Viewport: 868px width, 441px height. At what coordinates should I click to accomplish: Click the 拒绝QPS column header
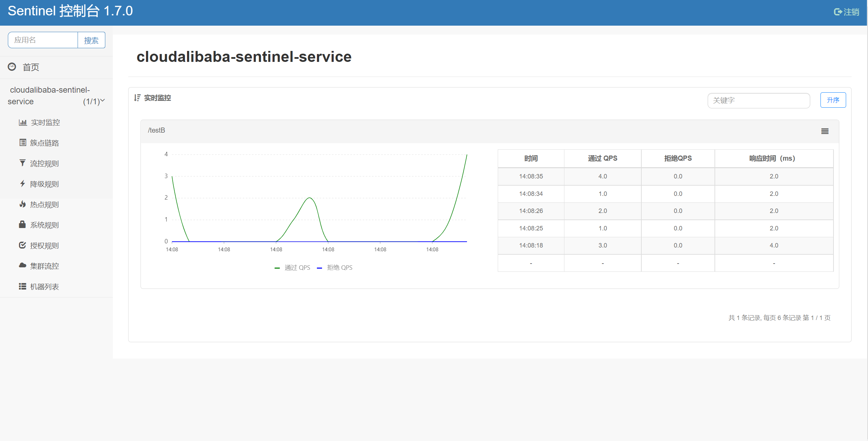(x=678, y=158)
